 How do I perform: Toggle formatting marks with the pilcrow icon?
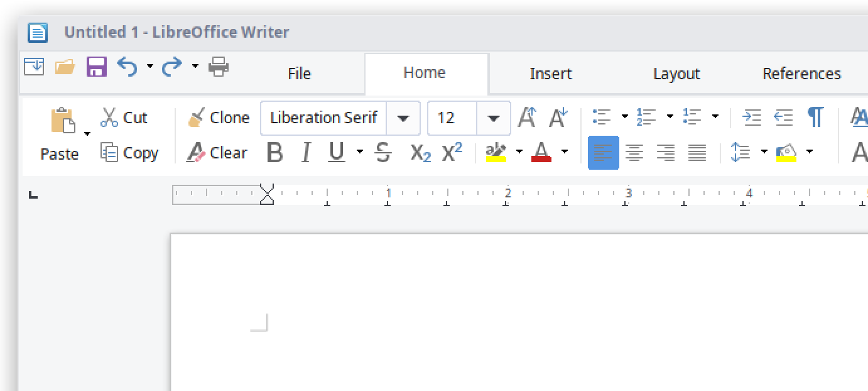815,118
